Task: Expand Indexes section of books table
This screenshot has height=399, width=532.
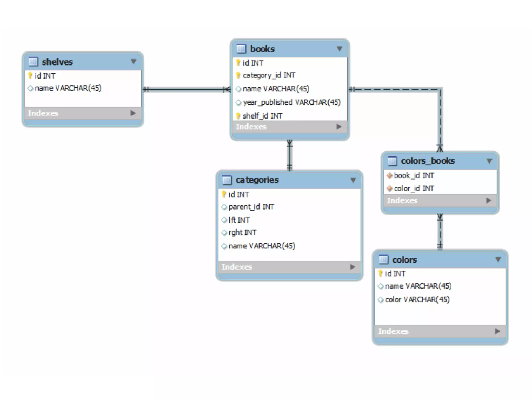Action: click(x=339, y=127)
